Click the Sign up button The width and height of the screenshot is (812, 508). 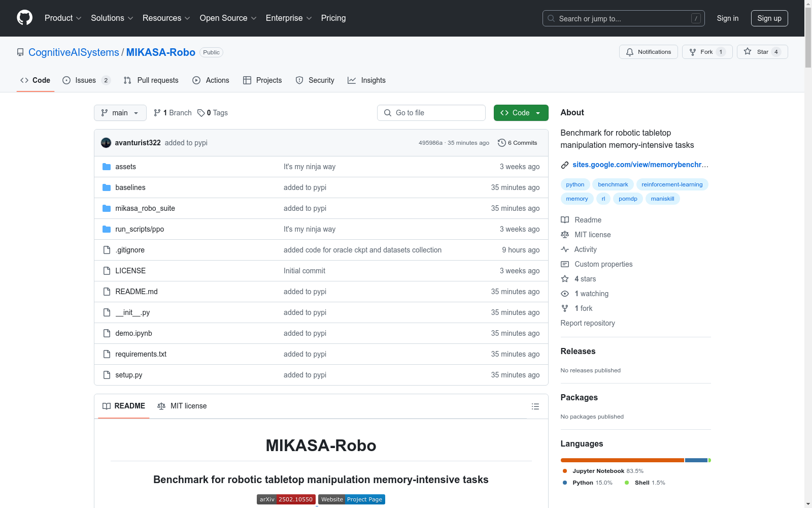(x=769, y=18)
